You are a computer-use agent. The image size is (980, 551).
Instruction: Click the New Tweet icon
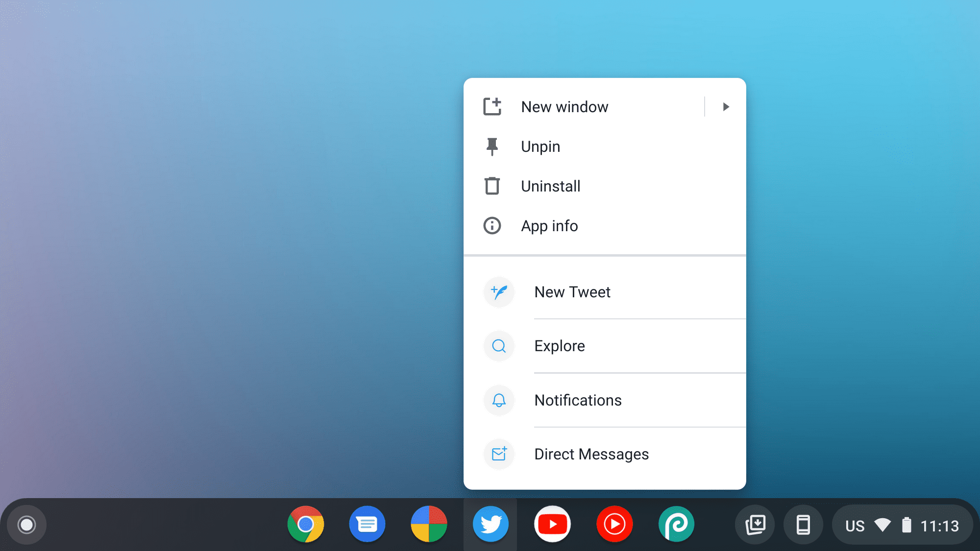tap(499, 291)
